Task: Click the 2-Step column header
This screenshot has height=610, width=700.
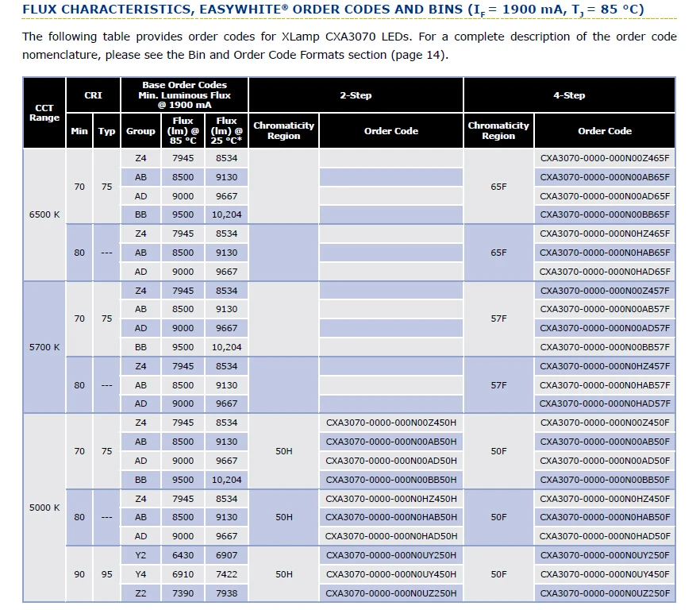Action: coord(356,95)
